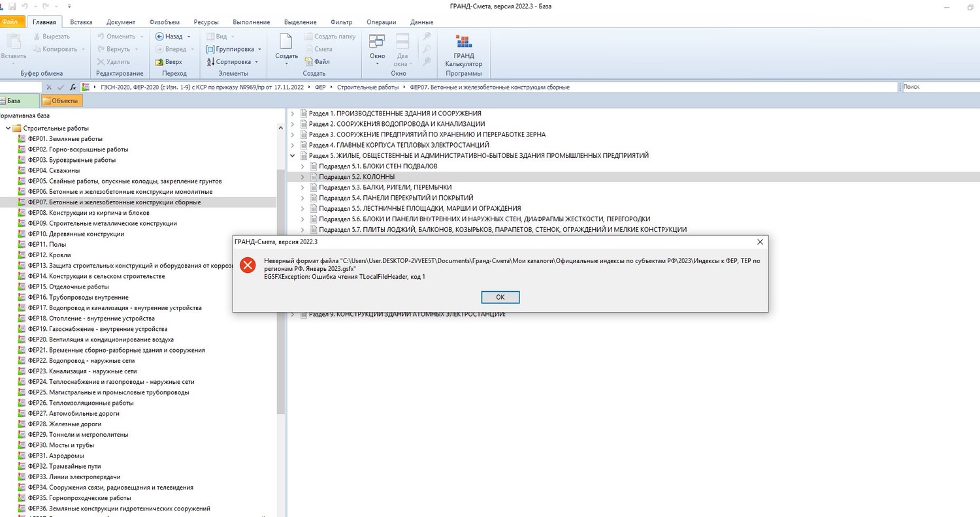This screenshot has width=980, height=517.
Task: Close the error dialog with the X
Action: point(760,242)
